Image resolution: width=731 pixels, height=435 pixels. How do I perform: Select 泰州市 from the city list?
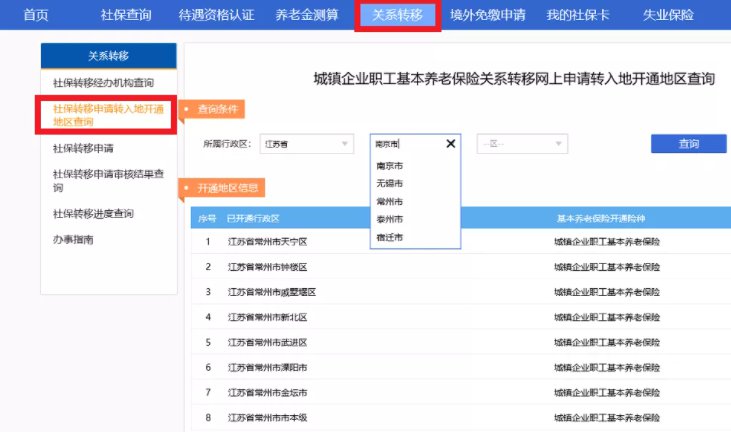pyautogui.click(x=389, y=219)
